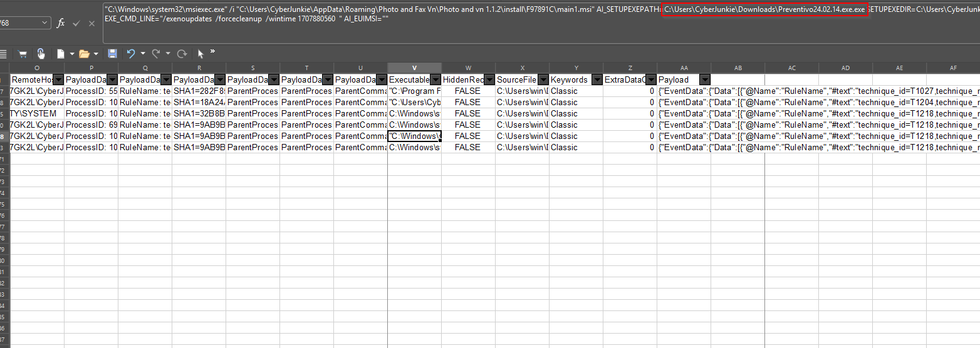Viewport: 980px width, 348px height.
Task: Click the fx Insert Function icon
Action: tap(61, 23)
